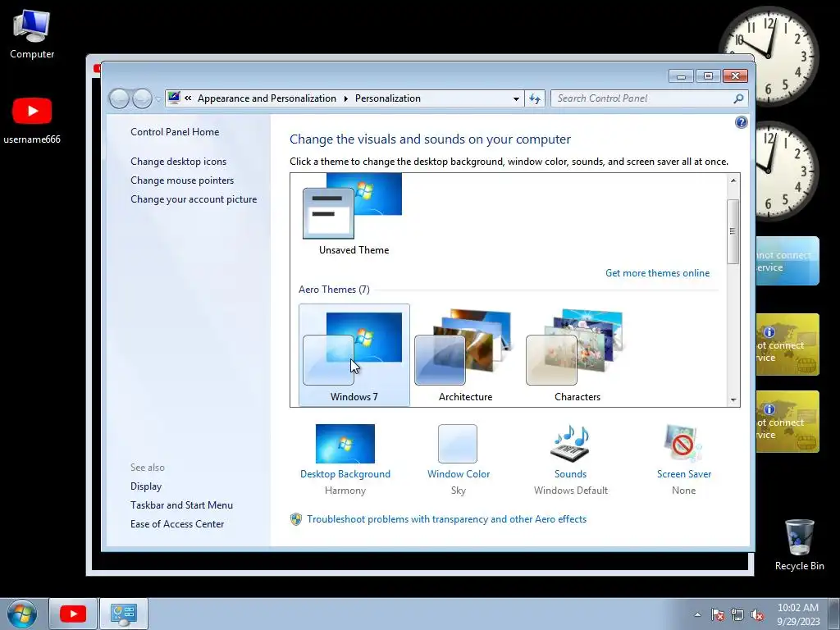Viewport: 840px width, 630px height.
Task: Open Taskbar and Start Menu link
Action: point(181,505)
